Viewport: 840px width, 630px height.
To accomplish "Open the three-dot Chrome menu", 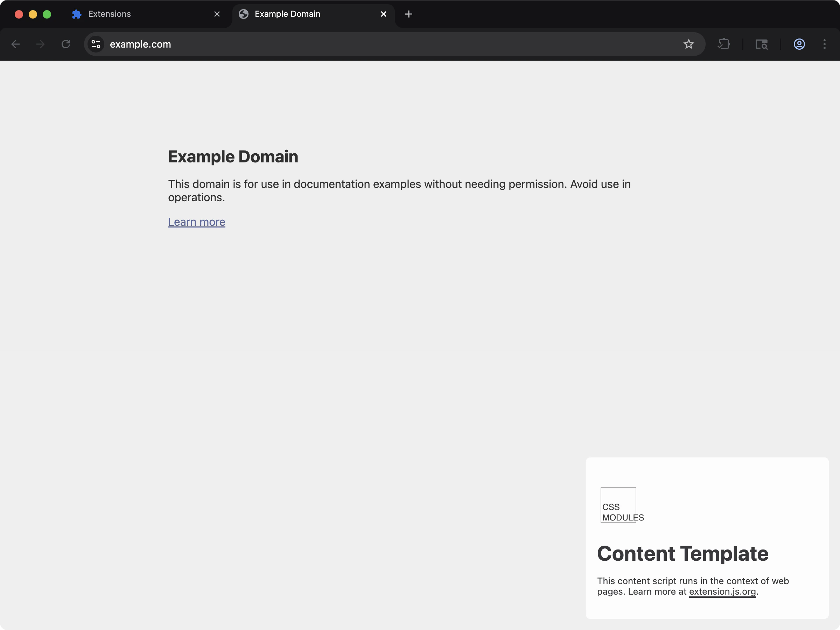I will click(825, 44).
